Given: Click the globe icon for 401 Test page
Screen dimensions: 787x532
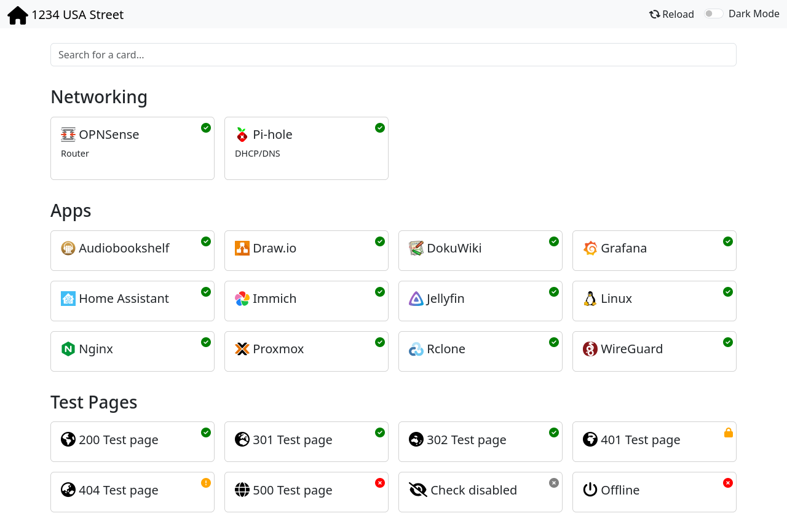Looking at the screenshot, I should (590, 439).
